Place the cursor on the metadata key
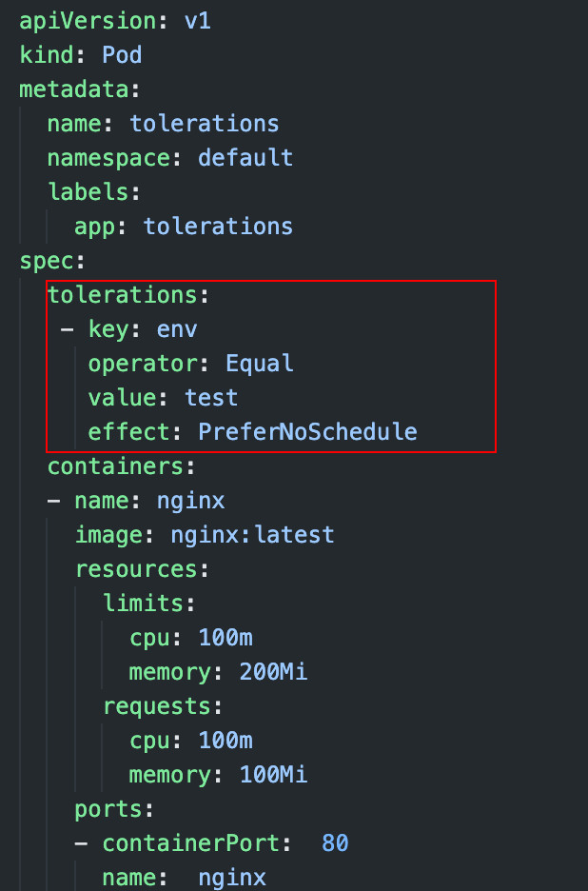 [x=74, y=89]
